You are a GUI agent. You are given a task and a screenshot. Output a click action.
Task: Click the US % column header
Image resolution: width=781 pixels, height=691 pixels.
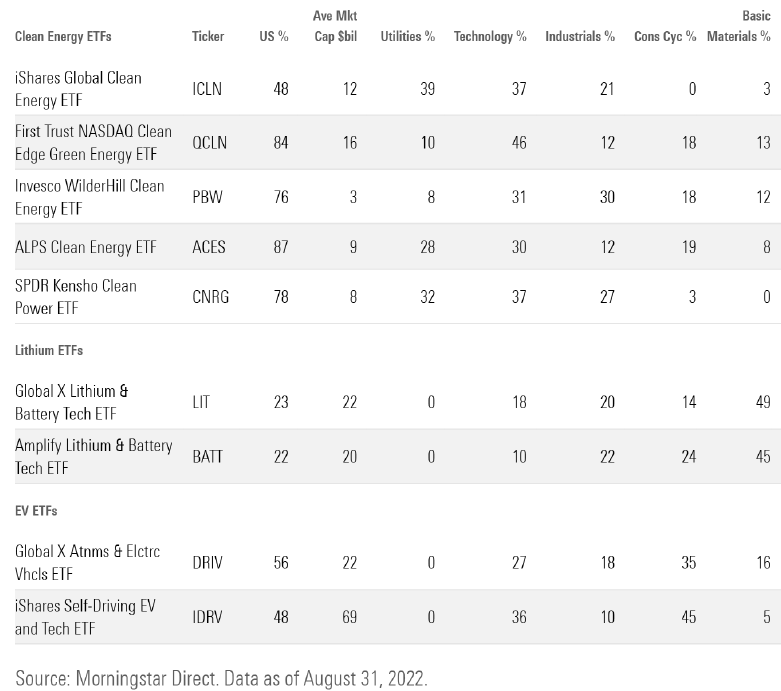[273, 37]
